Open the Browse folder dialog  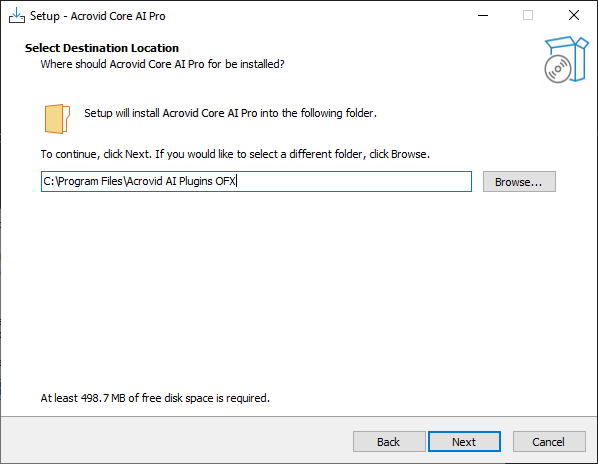pyautogui.click(x=519, y=181)
